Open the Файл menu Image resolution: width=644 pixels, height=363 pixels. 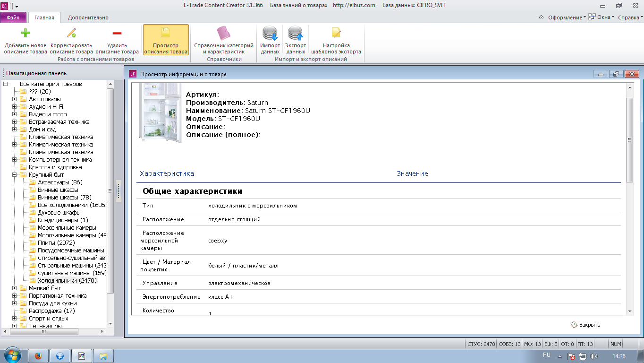(x=13, y=17)
